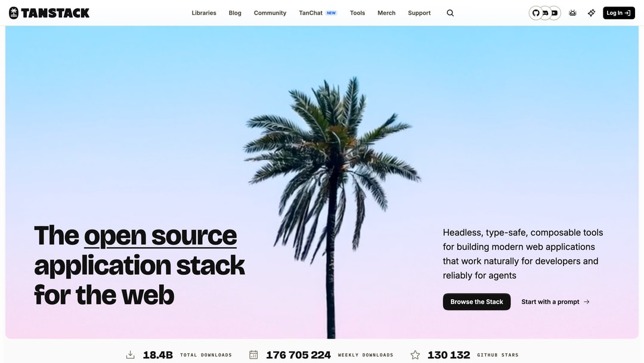
Task: Click the 130 132 GitHub stars figure
Action: coord(448,355)
